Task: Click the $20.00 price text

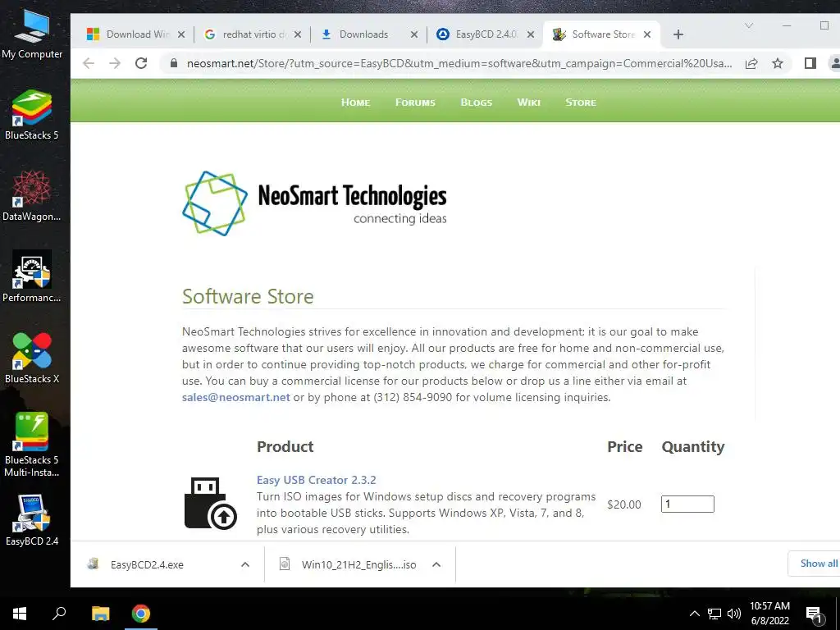Action: coord(624,504)
